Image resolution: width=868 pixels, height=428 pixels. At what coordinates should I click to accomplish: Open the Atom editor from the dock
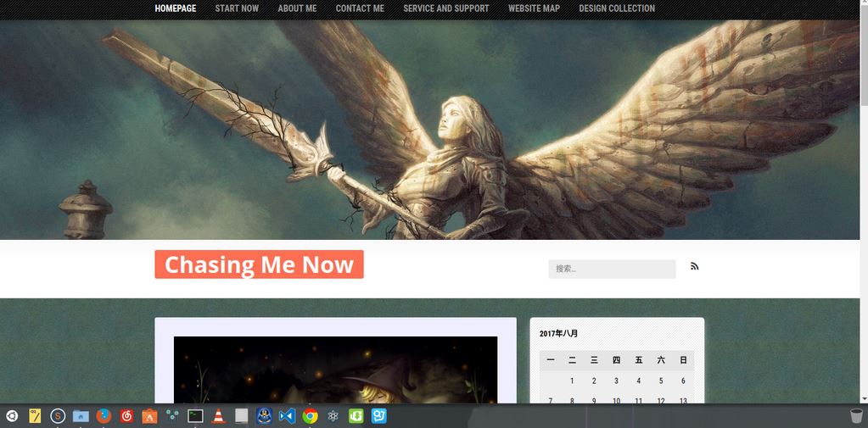(333, 415)
